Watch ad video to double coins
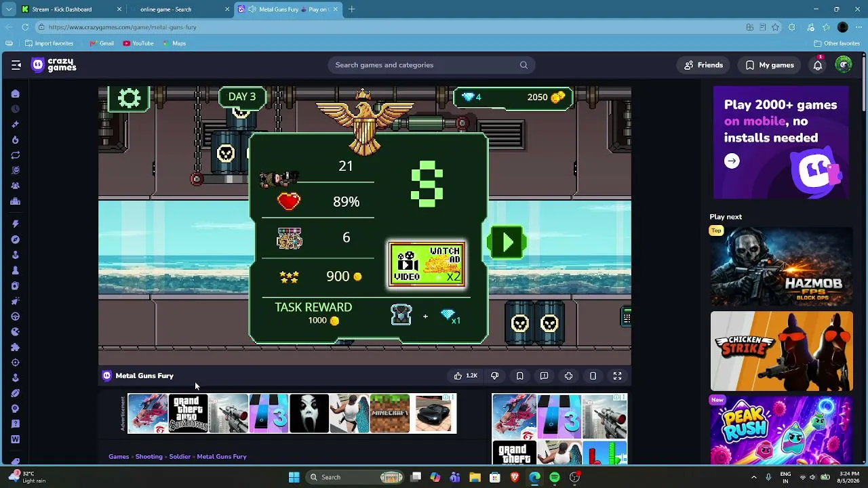 coord(427,264)
